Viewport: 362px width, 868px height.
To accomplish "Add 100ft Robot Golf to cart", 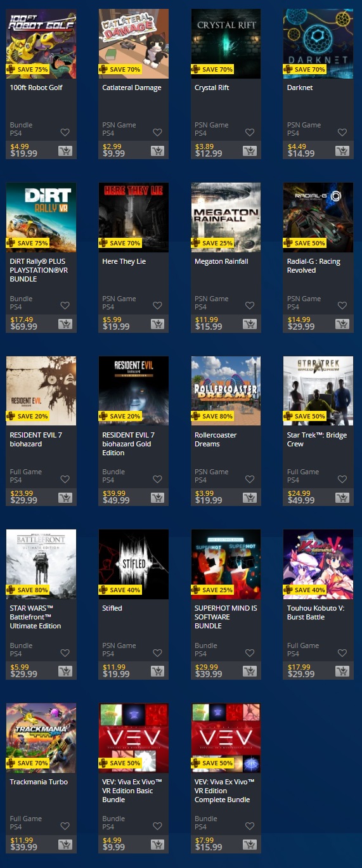I will [65, 151].
